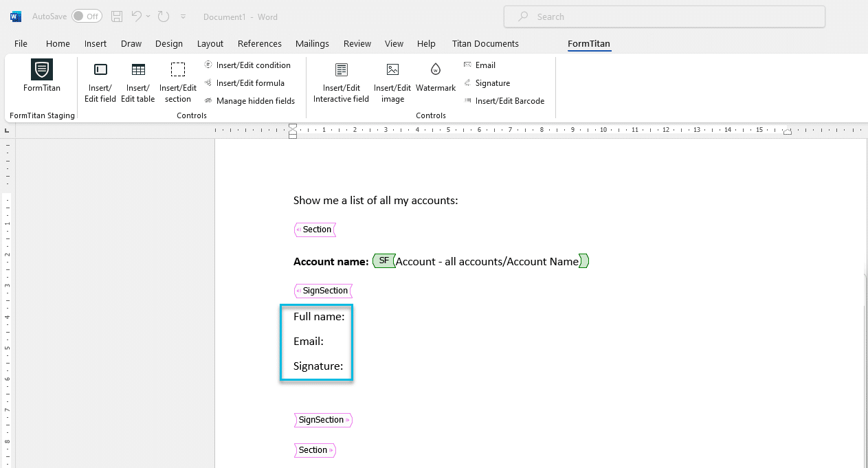Viewport: 868px width, 468px height.
Task: Expand the Undo dropdown arrow
Action: (148, 16)
